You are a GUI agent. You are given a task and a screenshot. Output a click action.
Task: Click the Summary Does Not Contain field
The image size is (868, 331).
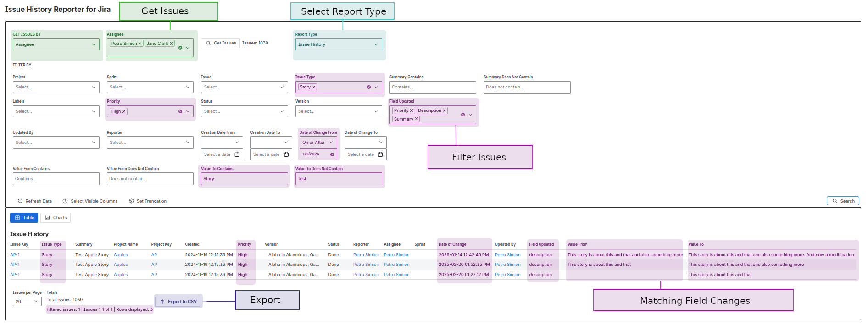click(x=527, y=87)
